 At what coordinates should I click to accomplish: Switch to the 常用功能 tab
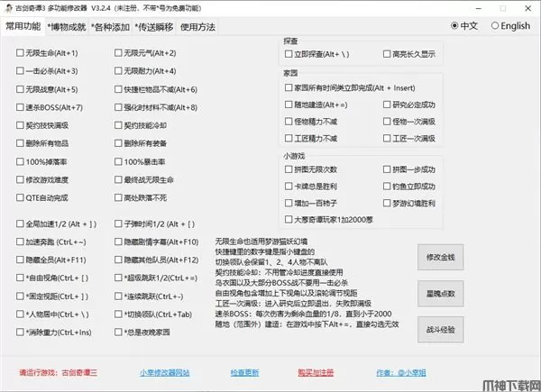coord(23,26)
